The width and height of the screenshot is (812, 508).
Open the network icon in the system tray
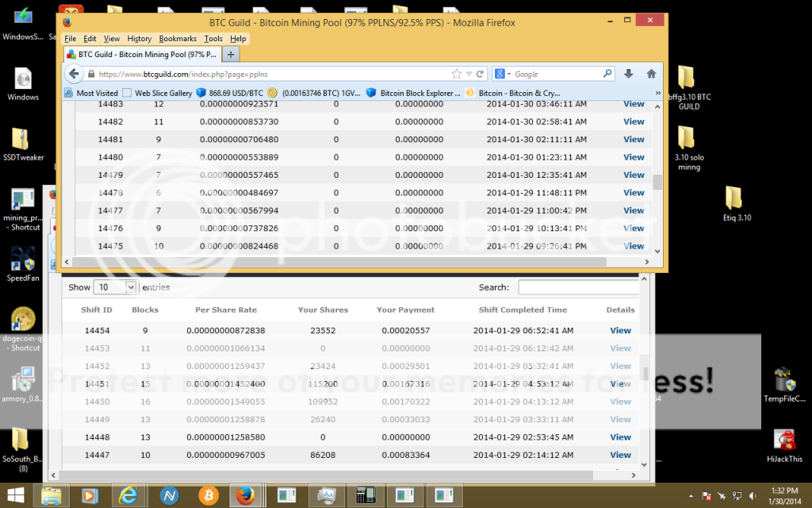click(737, 496)
